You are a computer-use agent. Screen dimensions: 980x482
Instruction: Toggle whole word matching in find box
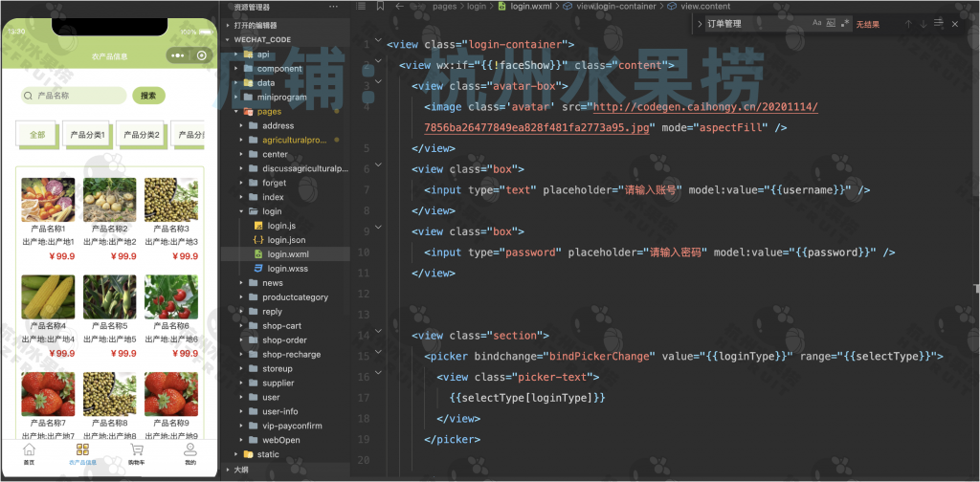(831, 23)
